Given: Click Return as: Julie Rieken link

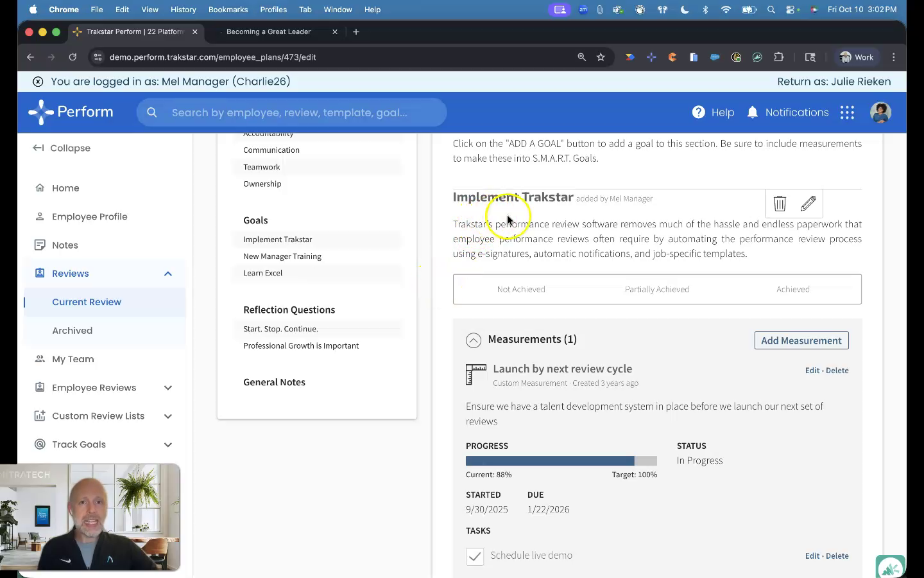Looking at the screenshot, I should [x=834, y=82].
